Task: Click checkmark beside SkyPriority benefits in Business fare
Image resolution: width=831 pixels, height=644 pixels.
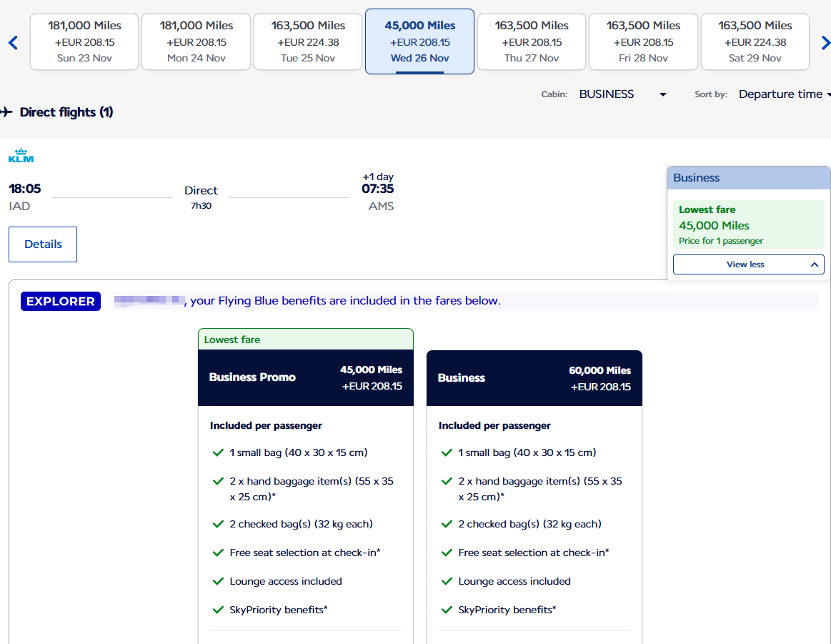Action: pos(447,610)
